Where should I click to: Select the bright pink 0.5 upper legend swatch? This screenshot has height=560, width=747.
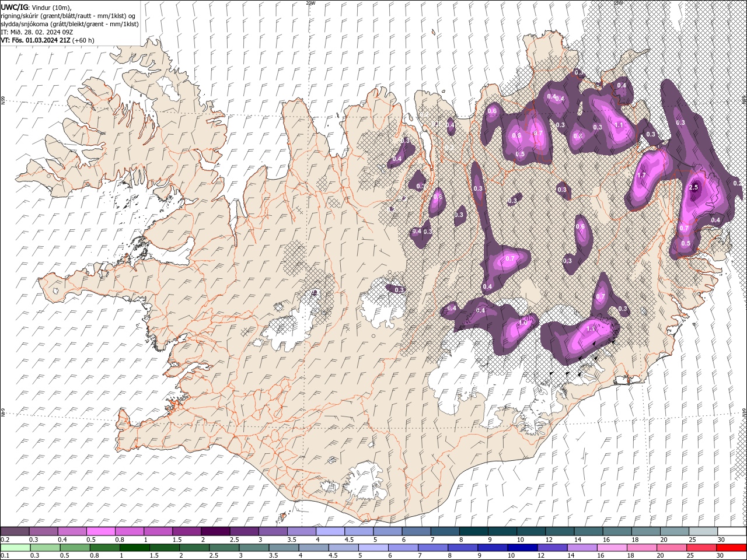click(x=100, y=531)
